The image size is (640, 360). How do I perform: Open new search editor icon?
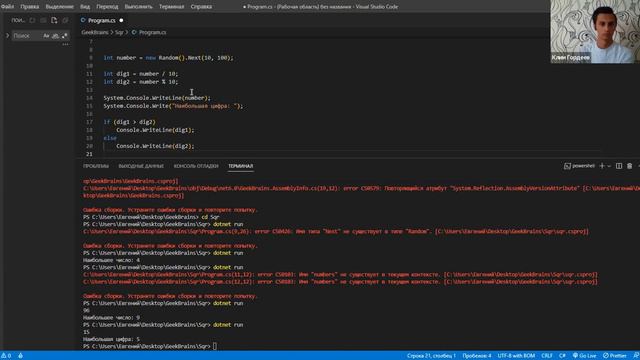(x=54, y=20)
